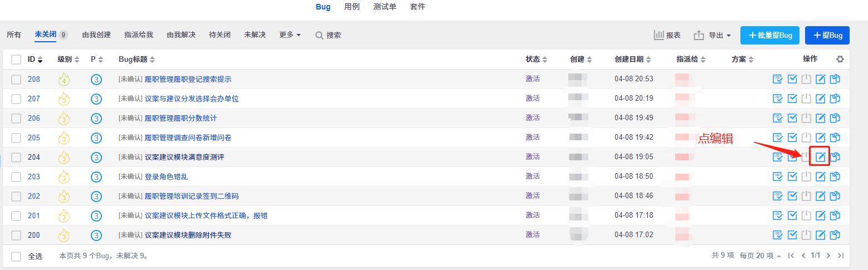868x270 pixels.
Task: Open the 导出 export dropdown
Action: [x=713, y=35]
